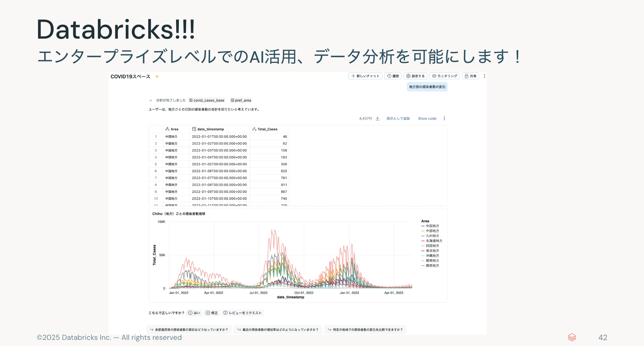
Task: Open the top-right kebab menu next to 共有
Action: pos(484,76)
